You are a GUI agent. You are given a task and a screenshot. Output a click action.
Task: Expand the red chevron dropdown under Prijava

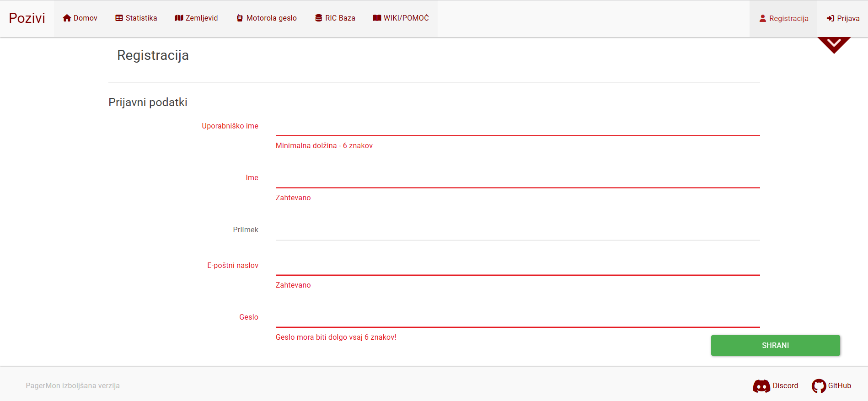click(x=834, y=45)
